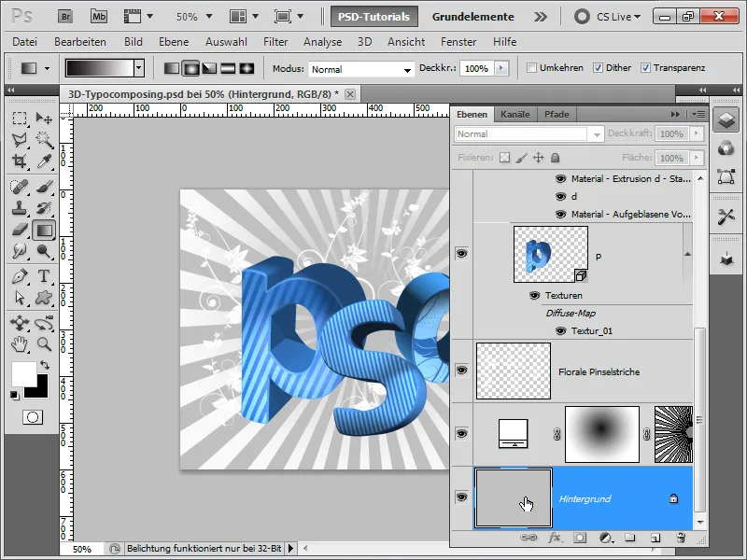Image resolution: width=747 pixels, height=560 pixels.
Task: Select the History Brush tool
Action: (44, 208)
